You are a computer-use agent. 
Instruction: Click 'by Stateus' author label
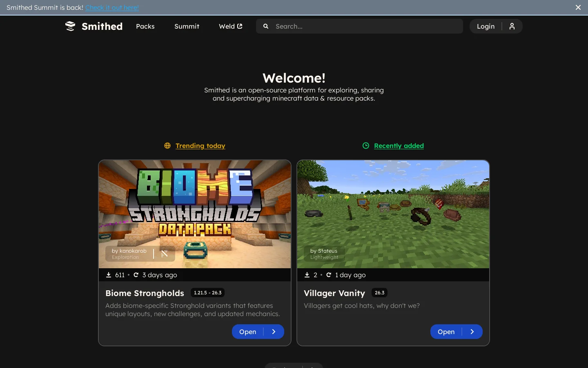(x=324, y=251)
